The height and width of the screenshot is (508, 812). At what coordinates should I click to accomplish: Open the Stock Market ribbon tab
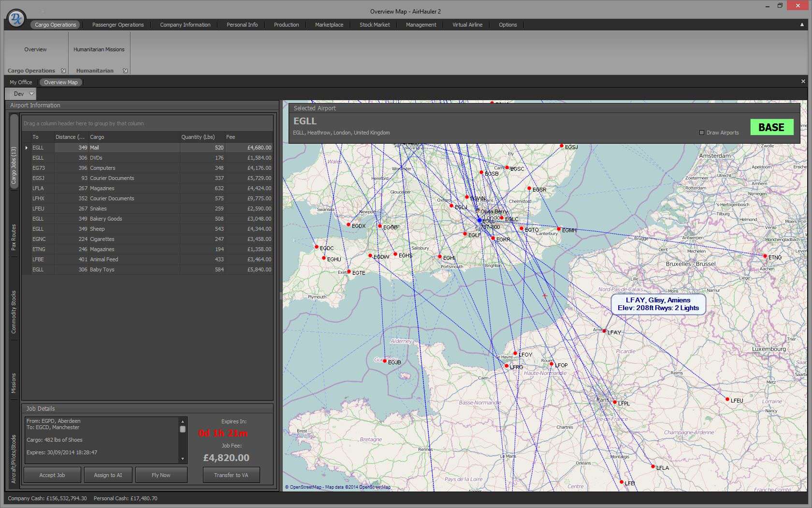[375, 25]
